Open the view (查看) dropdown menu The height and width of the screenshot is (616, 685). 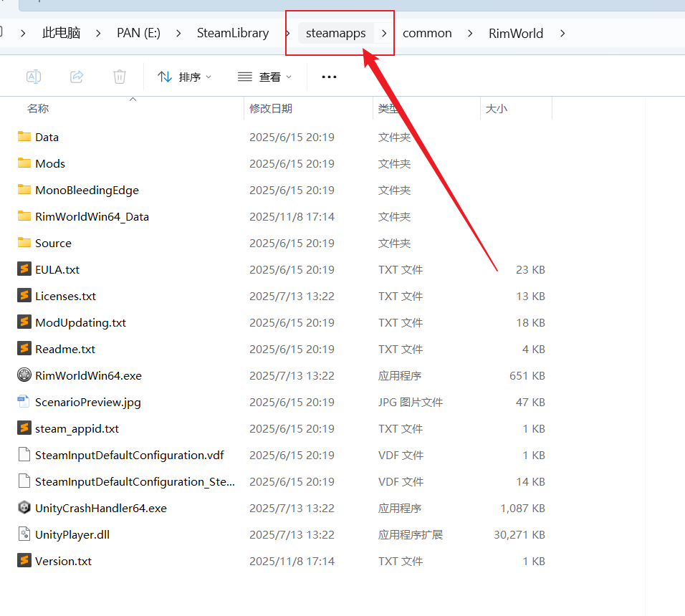pyautogui.click(x=265, y=77)
